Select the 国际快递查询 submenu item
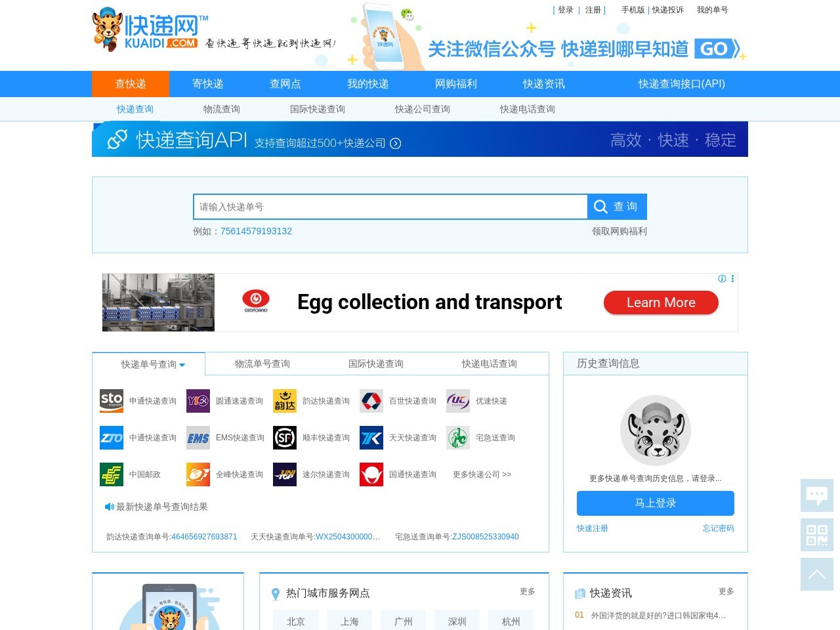 pos(318,110)
